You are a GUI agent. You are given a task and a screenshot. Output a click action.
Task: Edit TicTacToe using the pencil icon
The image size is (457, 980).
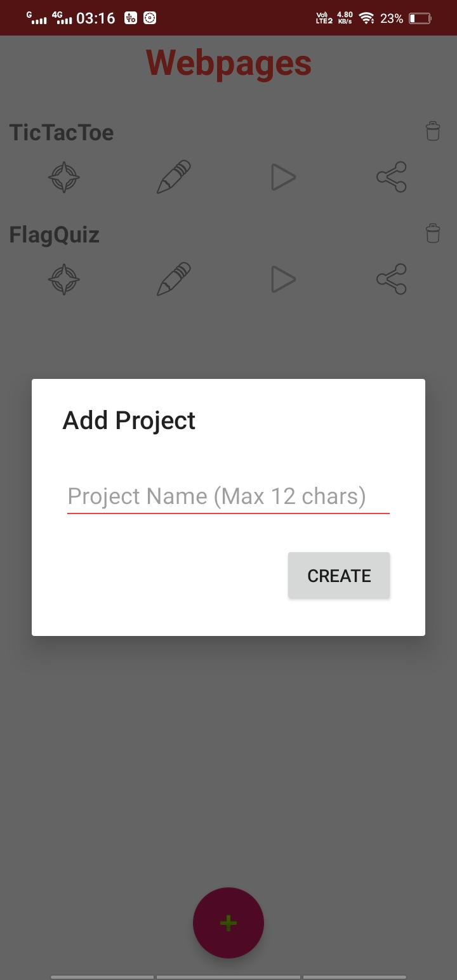173,177
